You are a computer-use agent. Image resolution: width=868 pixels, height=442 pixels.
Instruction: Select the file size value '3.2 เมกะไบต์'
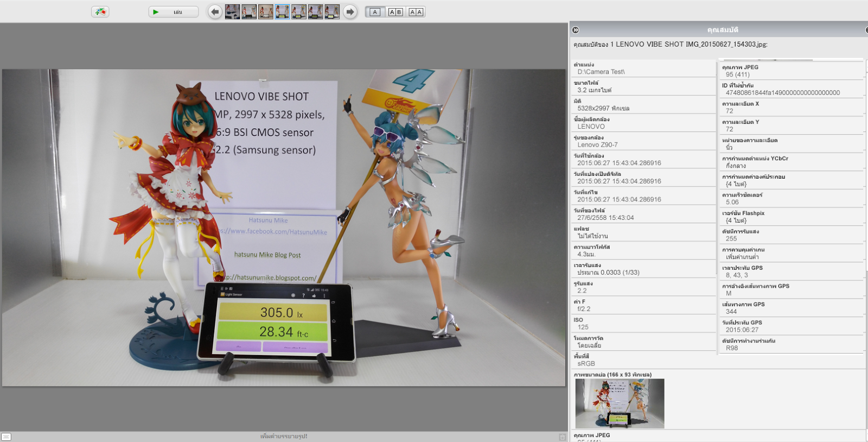click(594, 90)
